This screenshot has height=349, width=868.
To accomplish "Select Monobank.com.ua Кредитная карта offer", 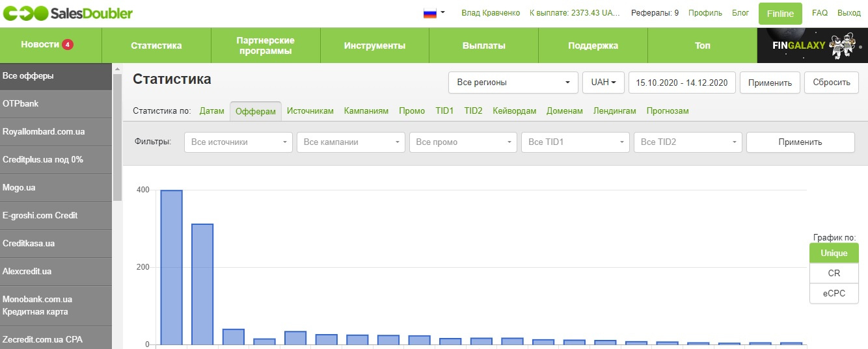I will pyautogui.click(x=56, y=305).
